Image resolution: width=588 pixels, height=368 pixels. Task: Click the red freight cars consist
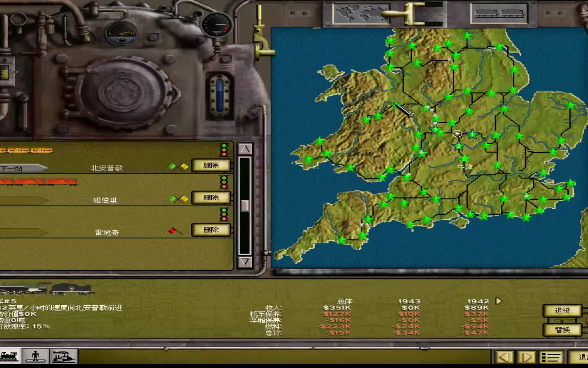[x=38, y=182]
